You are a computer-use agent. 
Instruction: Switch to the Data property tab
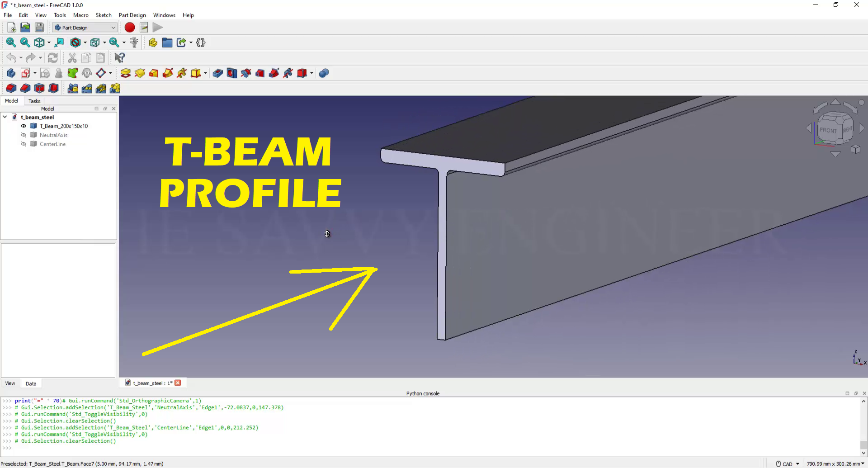coord(31,384)
